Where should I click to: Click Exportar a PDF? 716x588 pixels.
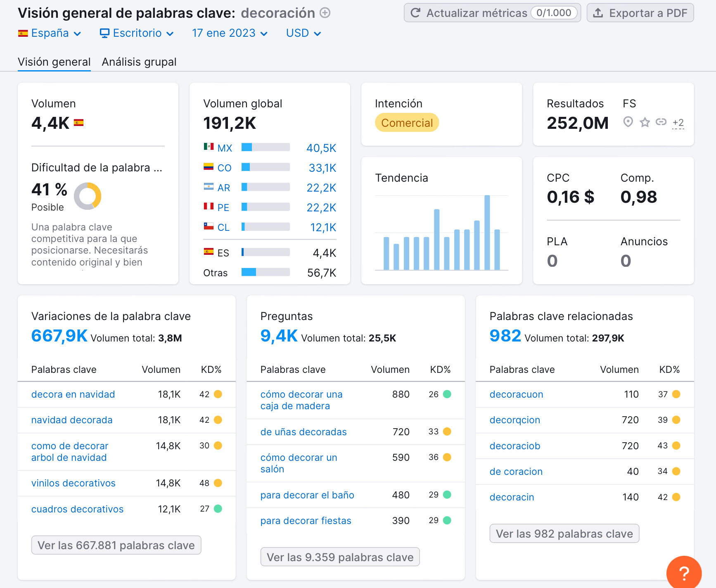(x=640, y=13)
